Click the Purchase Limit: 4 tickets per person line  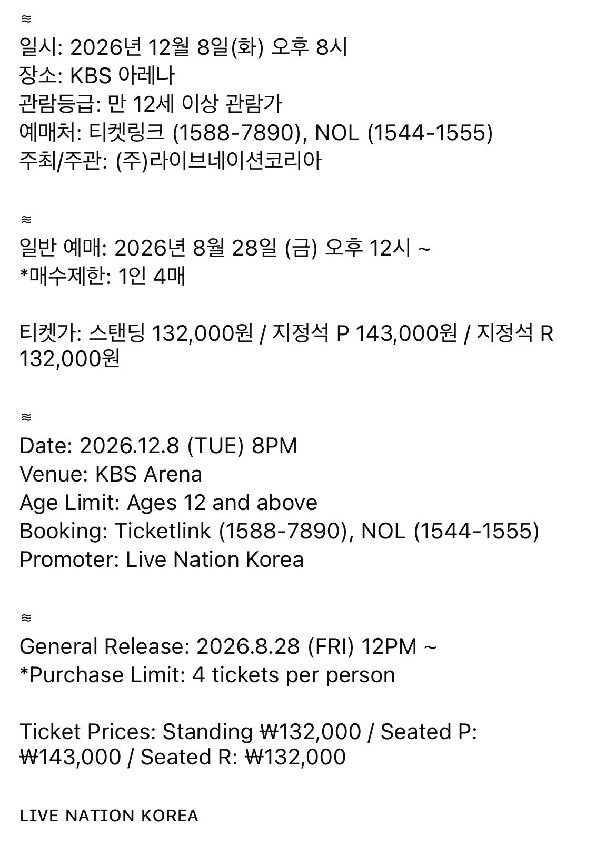pos(207,675)
